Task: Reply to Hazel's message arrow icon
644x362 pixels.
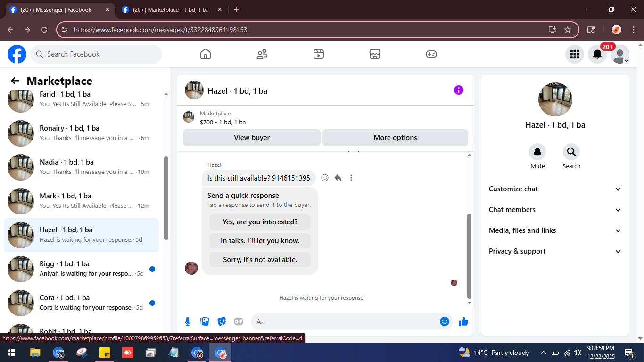Action: [x=338, y=178]
